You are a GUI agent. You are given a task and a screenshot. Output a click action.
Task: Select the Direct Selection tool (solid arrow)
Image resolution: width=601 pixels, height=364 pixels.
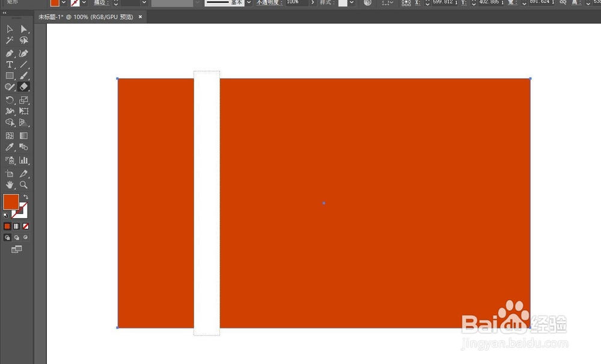point(24,29)
